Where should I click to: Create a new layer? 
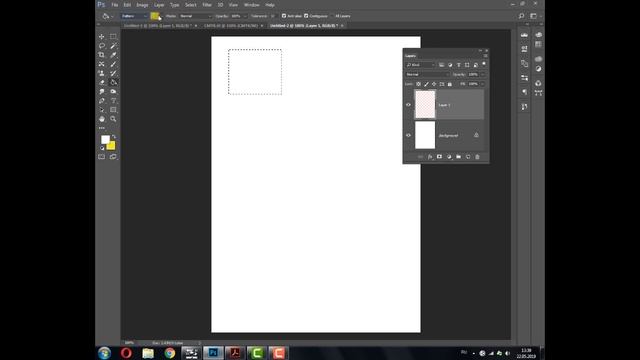tap(468, 157)
